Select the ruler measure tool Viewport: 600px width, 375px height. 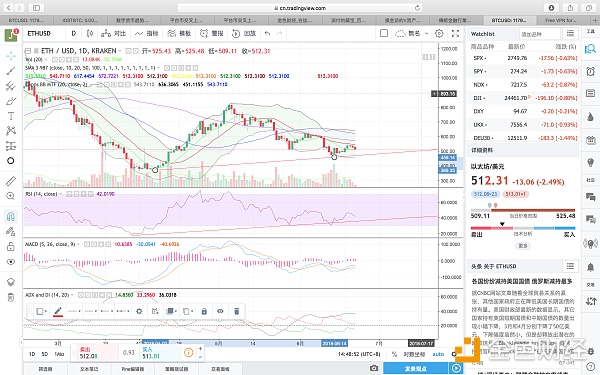pyautogui.click(x=11, y=181)
